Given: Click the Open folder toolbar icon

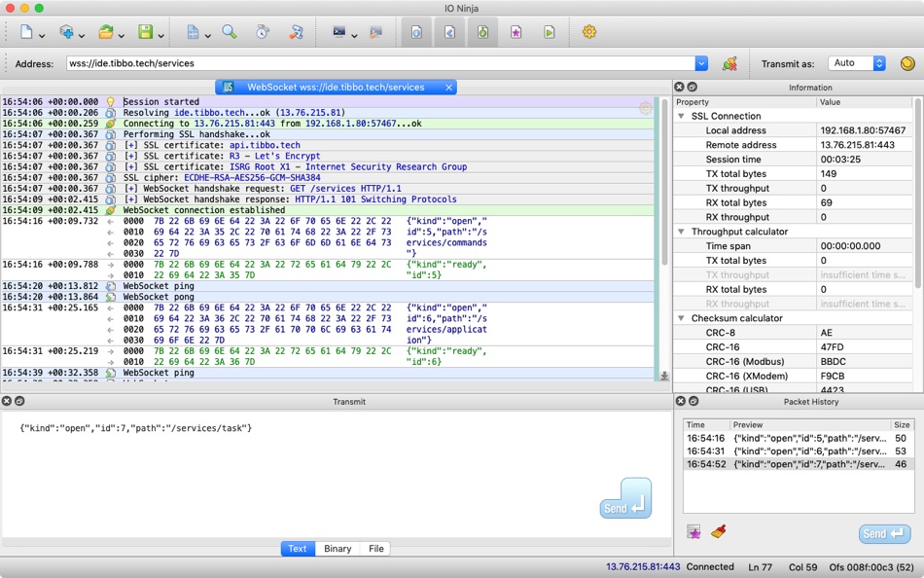Looking at the screenshot, I should (106, 32).
